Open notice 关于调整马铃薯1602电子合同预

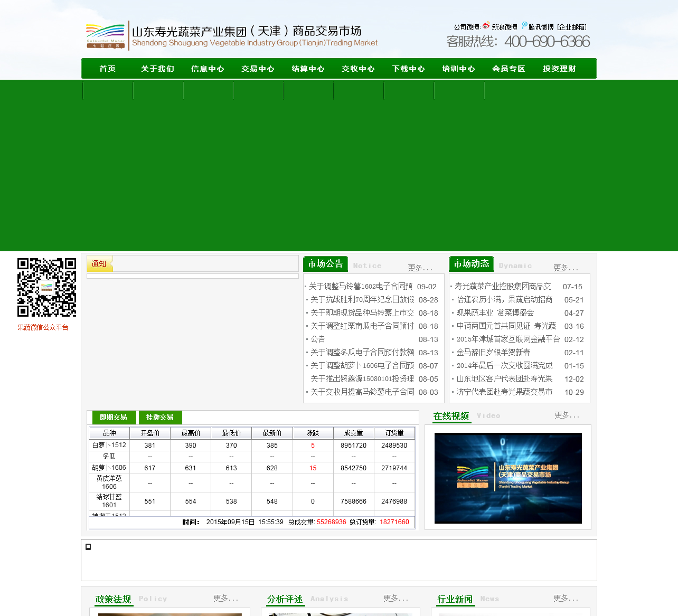click(x=361, y=287)
